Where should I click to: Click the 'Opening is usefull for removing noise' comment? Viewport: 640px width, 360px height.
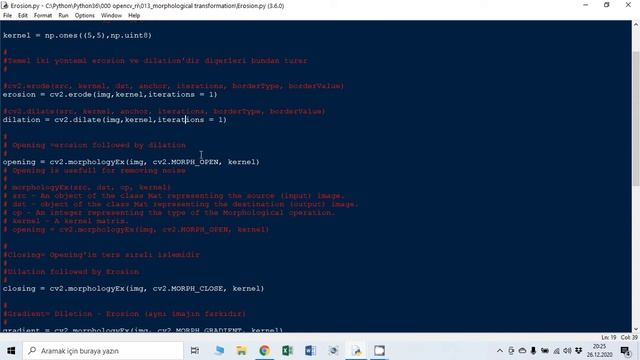94,171
